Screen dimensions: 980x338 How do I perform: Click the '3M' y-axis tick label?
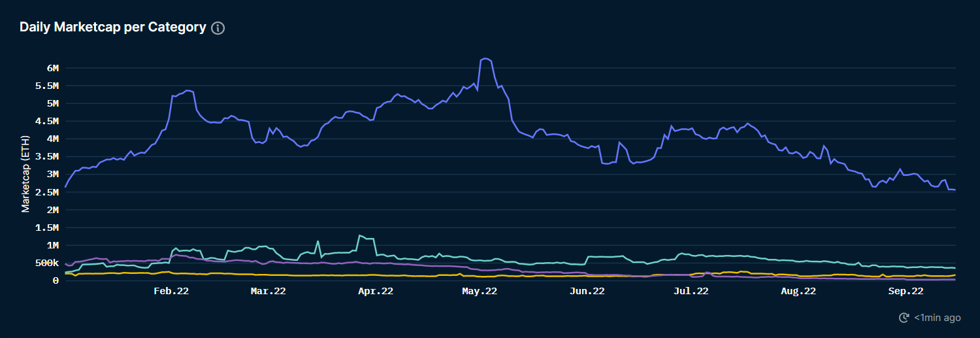coord(52,175)
